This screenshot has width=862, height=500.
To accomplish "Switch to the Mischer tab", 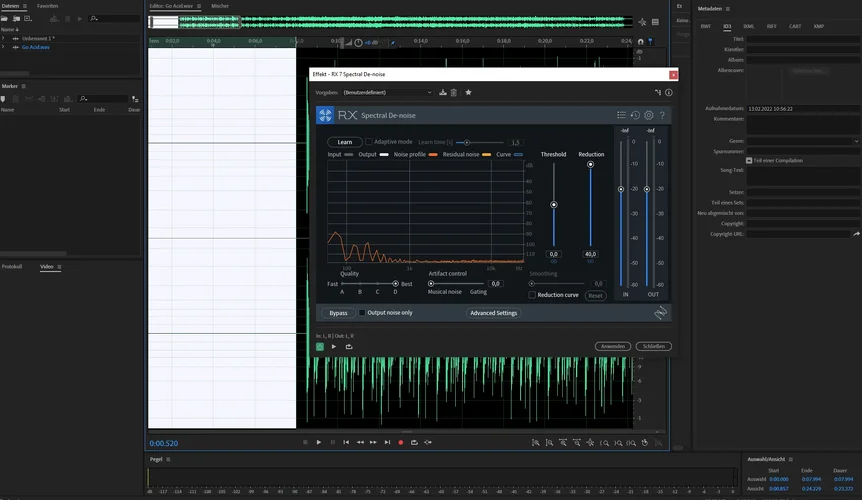I will 220,6.
